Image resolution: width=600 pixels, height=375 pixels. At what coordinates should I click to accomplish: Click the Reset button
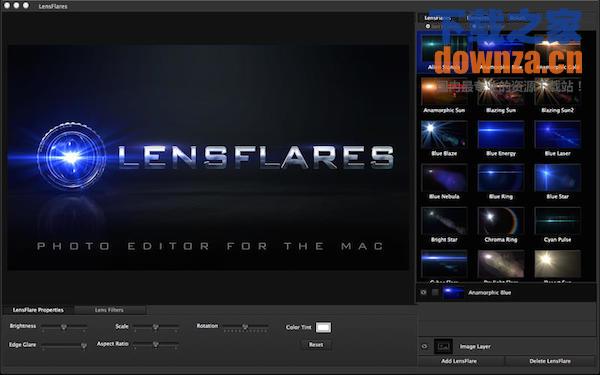(x=316, y=345)
